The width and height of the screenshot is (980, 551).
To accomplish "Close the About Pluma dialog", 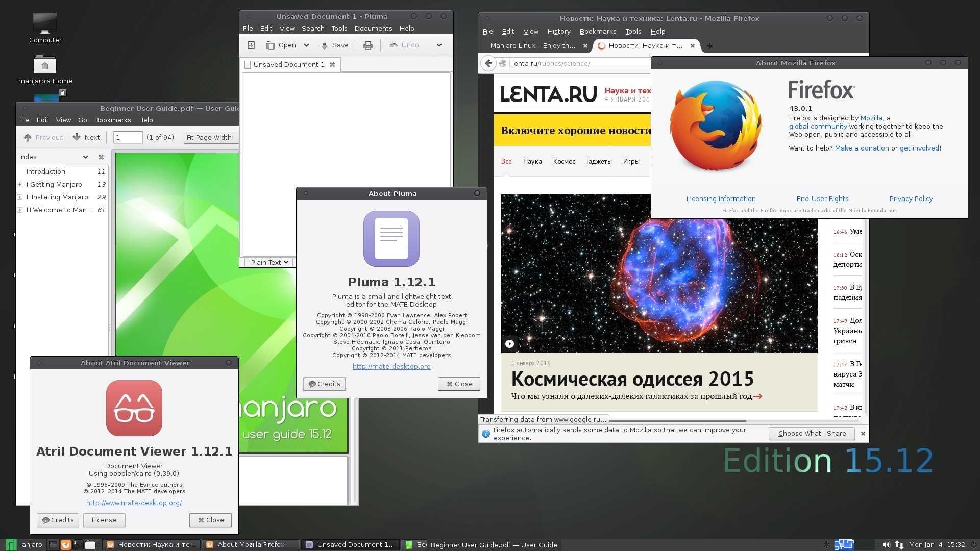I will [459, 384].
